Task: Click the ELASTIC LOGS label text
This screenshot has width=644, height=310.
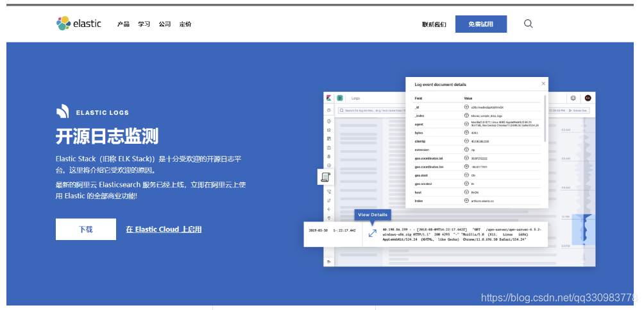Action: (102, 112)
